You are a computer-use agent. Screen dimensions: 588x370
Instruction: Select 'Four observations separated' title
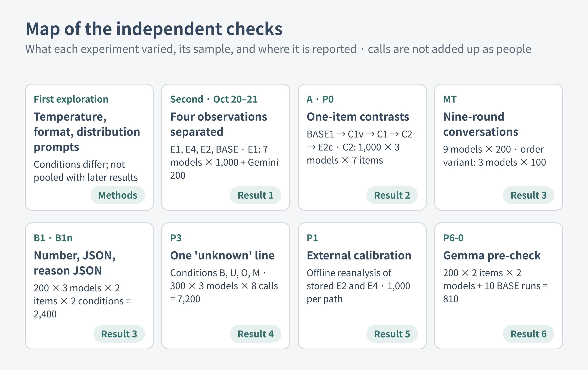219,124
